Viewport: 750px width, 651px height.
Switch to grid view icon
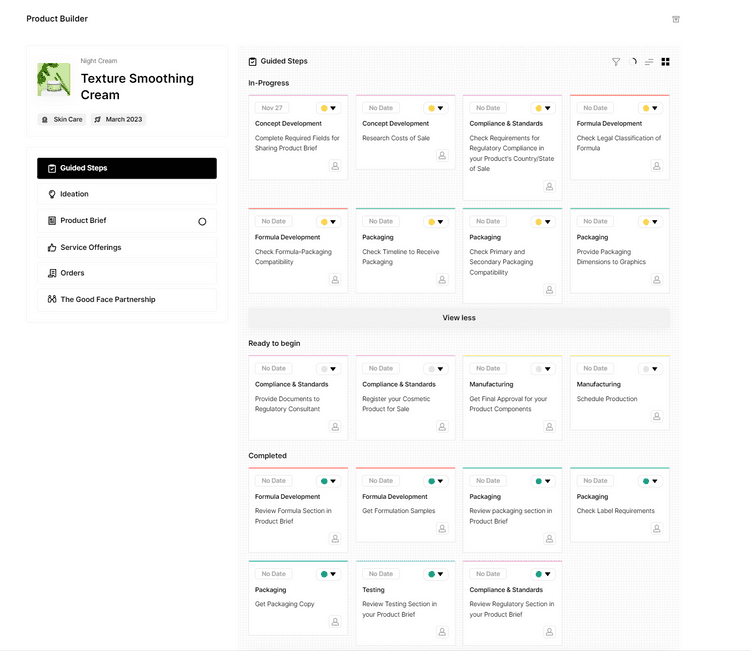[x=665, y=62]
